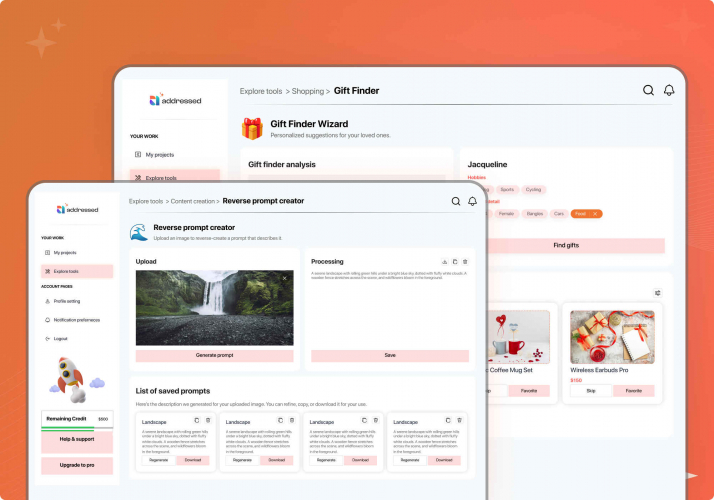714x500 pixels.
Task: Select Explore tools in the front window sidebar
Action: (x=77, y=271)
